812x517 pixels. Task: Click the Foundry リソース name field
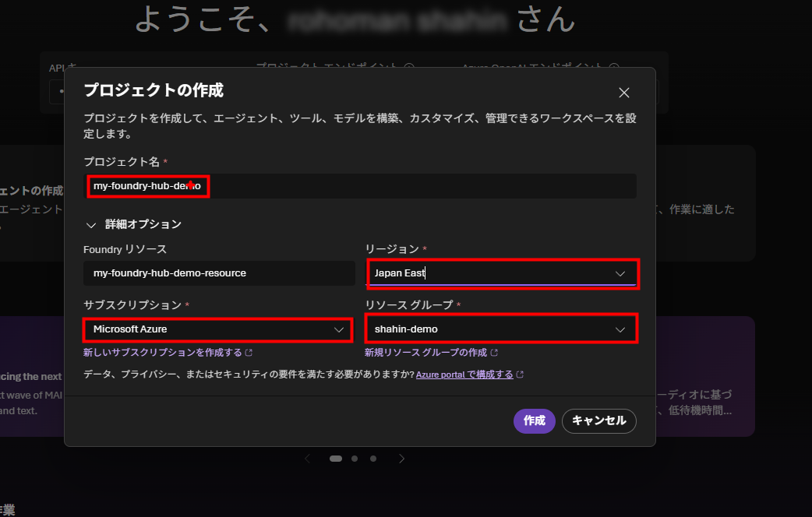coord(219,273)
